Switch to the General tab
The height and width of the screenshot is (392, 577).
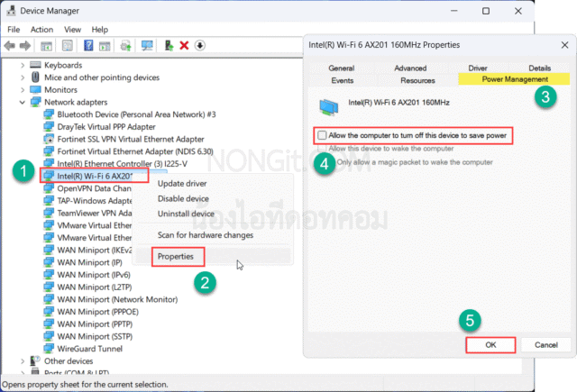(341, 68)
